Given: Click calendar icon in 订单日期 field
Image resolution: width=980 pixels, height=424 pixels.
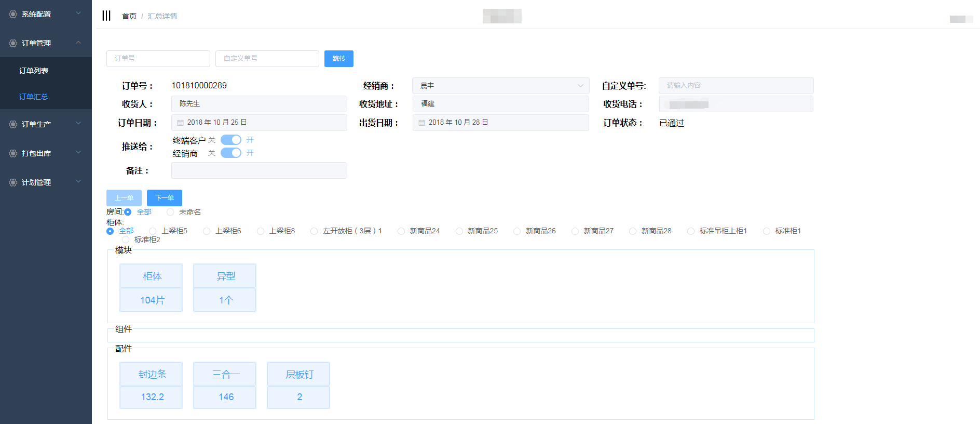Looking at the screenshot, I should point(181,123).
